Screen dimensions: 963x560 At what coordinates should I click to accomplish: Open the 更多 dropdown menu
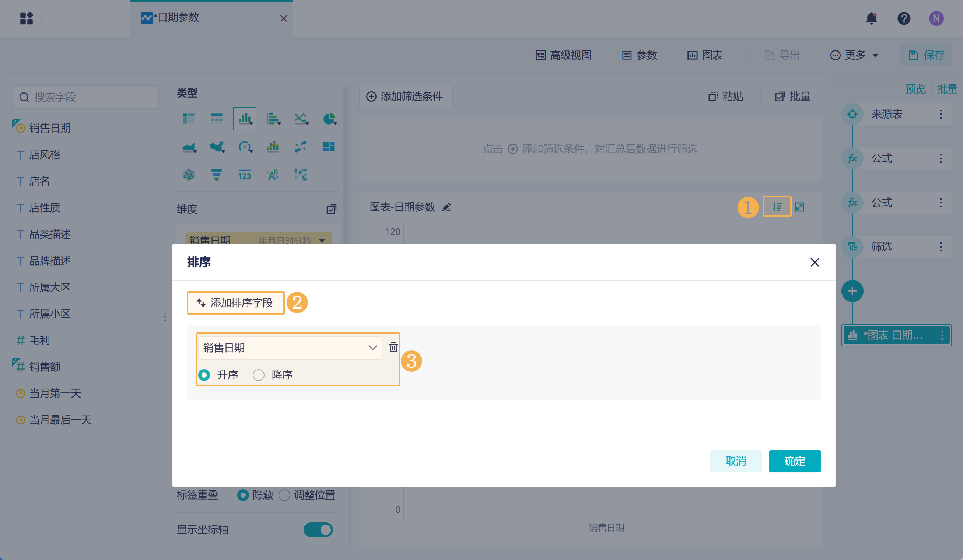click(854, 55)
